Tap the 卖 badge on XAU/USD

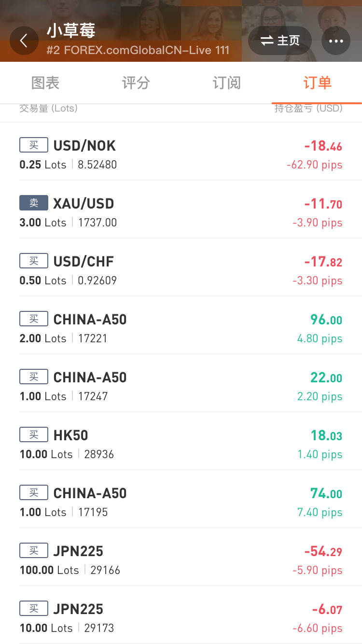point(34,203)
